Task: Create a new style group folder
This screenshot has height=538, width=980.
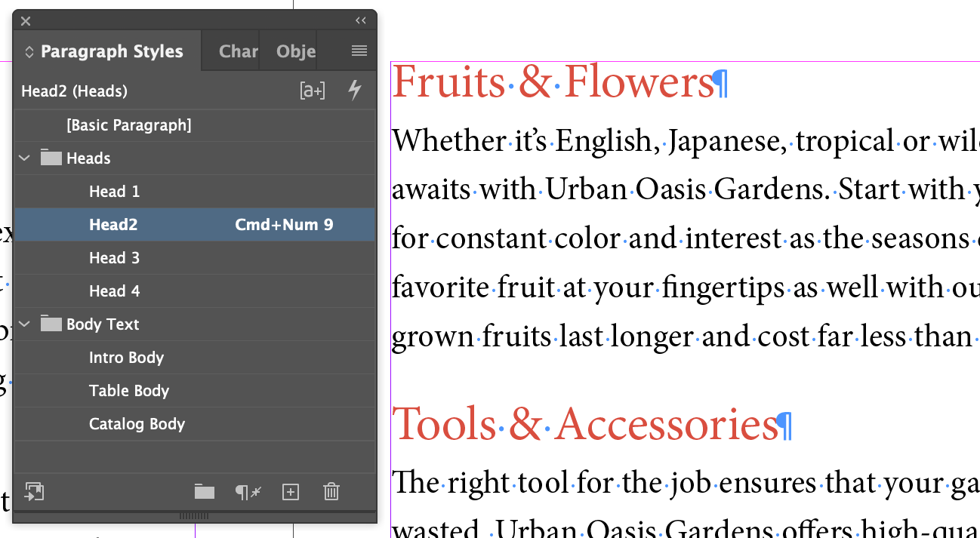Action: point(205,492)
